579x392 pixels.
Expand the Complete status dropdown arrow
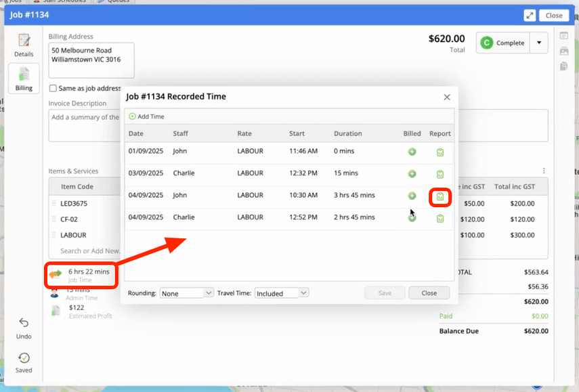pos(539,43)
